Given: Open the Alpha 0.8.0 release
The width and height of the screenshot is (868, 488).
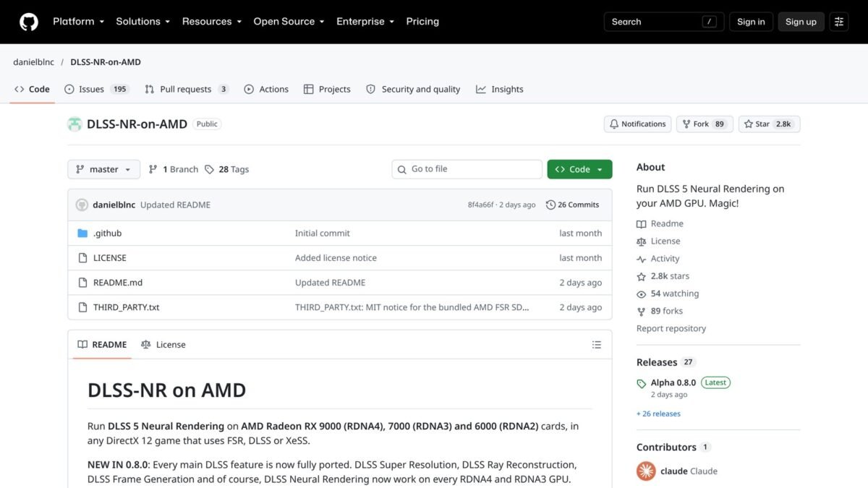Looking at the screenshot, I should [x=673, y=383].
